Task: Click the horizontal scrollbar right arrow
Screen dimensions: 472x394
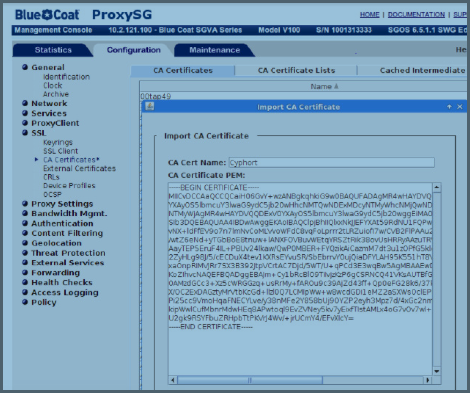Action: pos(428,380)
